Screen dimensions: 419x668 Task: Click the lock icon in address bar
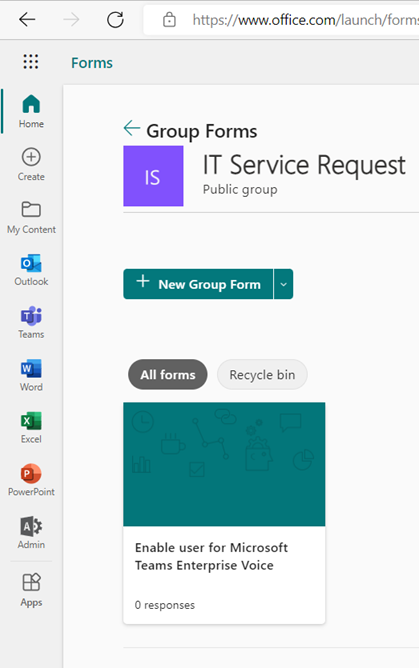pos(169,20)
